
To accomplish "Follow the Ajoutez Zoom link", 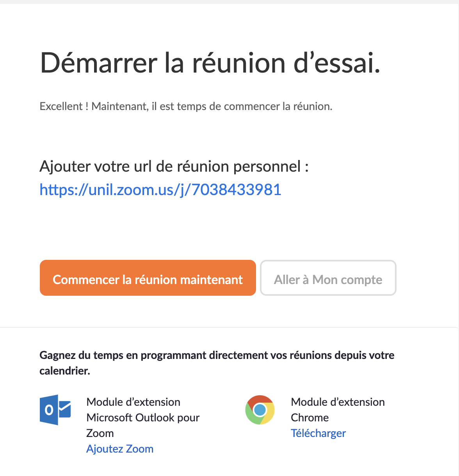I will 120,449.
